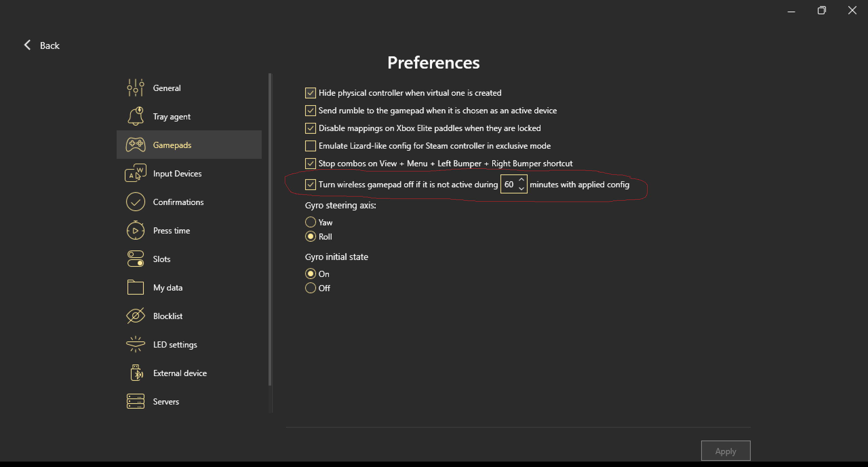
Task: Select the Input Devices keyboard icon
Action: (x=136, y=173)
